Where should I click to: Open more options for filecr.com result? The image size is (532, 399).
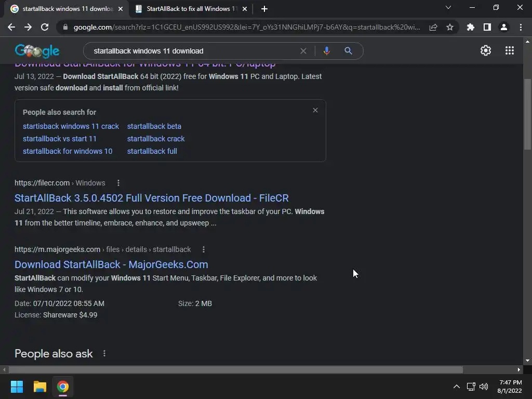118,183
